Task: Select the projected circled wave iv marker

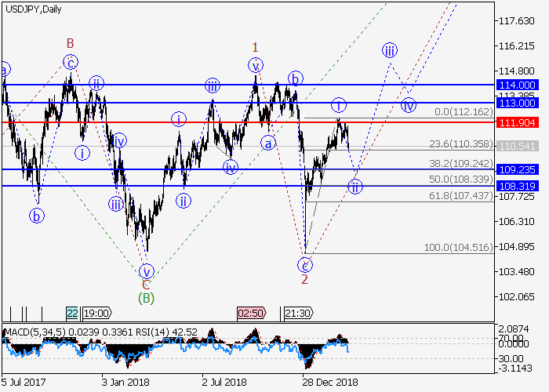Action: pyautogui.click(x=408, y=104)
